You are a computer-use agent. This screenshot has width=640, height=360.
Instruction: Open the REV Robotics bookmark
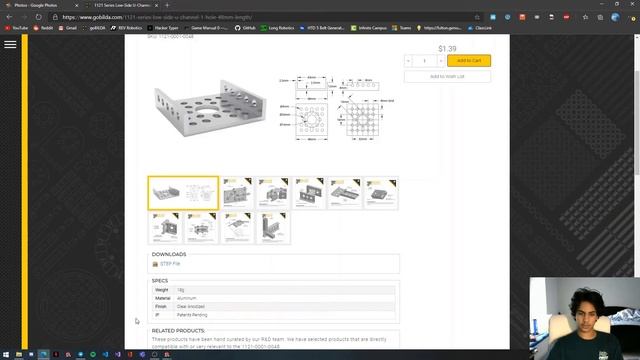127,28
